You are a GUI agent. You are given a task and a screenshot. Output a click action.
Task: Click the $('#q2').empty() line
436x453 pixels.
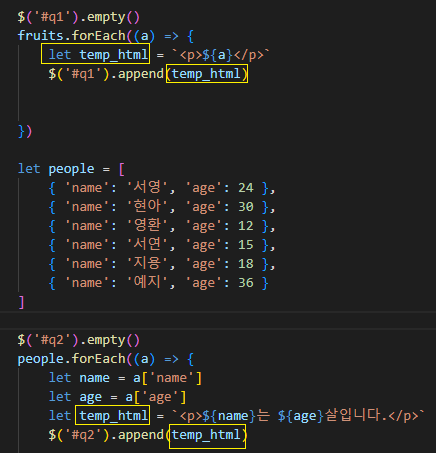(x=79, y=340)
